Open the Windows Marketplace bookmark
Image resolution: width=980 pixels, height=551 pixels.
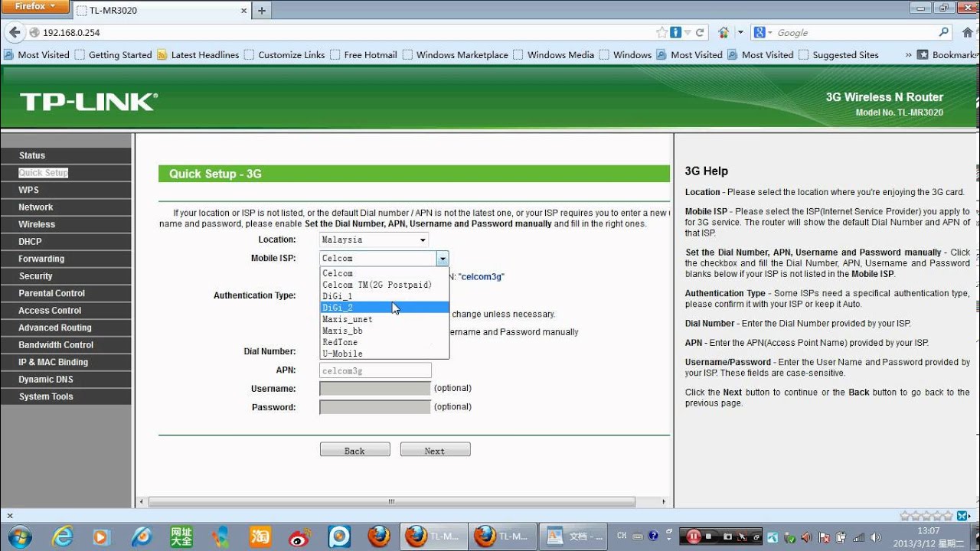click(456, 55)
